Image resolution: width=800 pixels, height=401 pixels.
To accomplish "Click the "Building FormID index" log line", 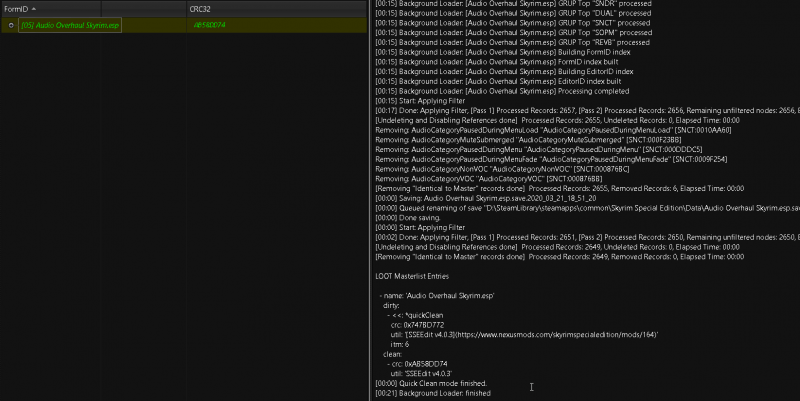I will (503, 52).
